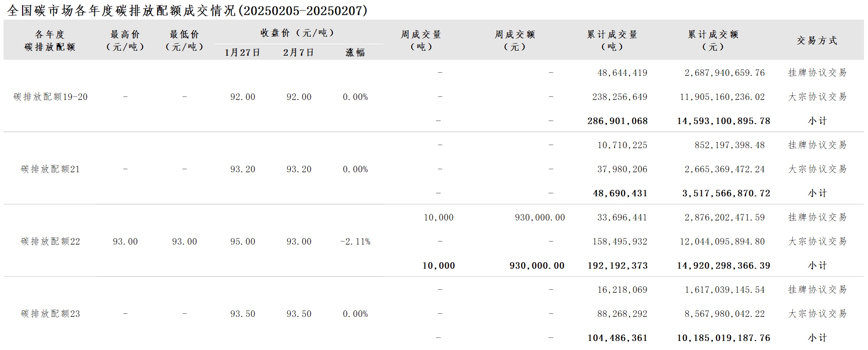Select the 286,901,068 subtotal cell
Screen dimensions: 868x350
point(617,121)
